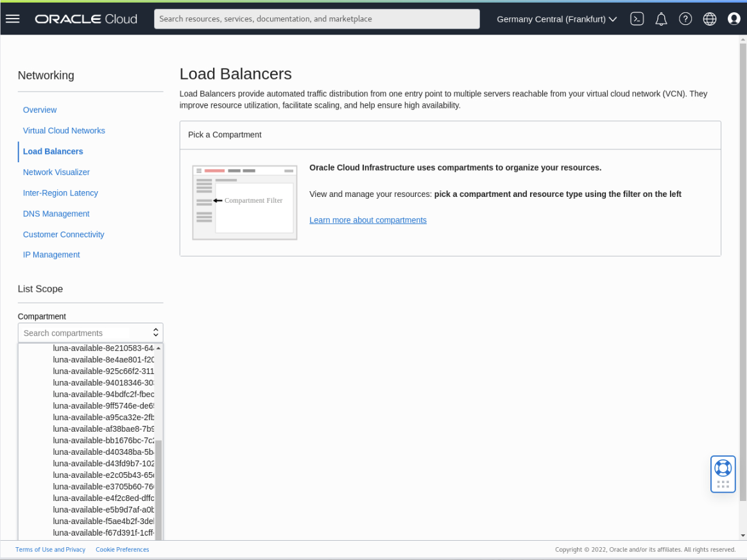The width and height of the screenshot is (747, 560).
Task: Open the notifications bell
Action: pos(661,19)
